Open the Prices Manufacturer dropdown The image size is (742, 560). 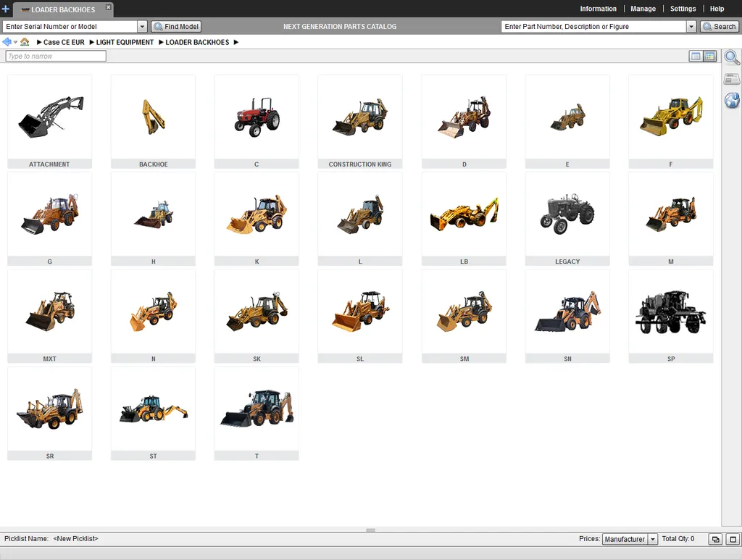630,539
